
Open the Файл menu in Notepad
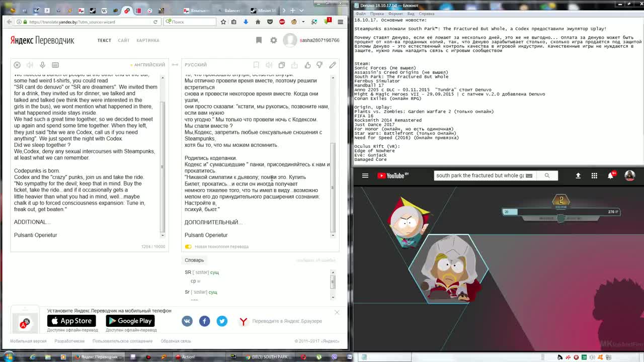tap(360, 14)
